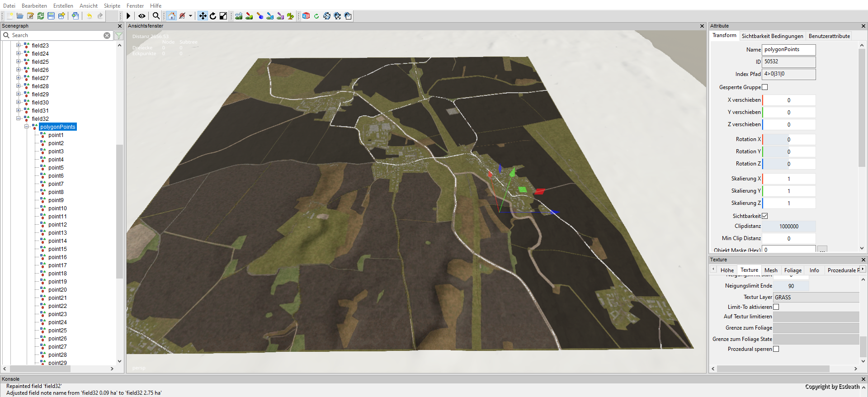Image resolution: width=868 pixels, height=397 pixels.
Task: Click the ABC blocks toolbar icon
Action: (x=306, y=16)
